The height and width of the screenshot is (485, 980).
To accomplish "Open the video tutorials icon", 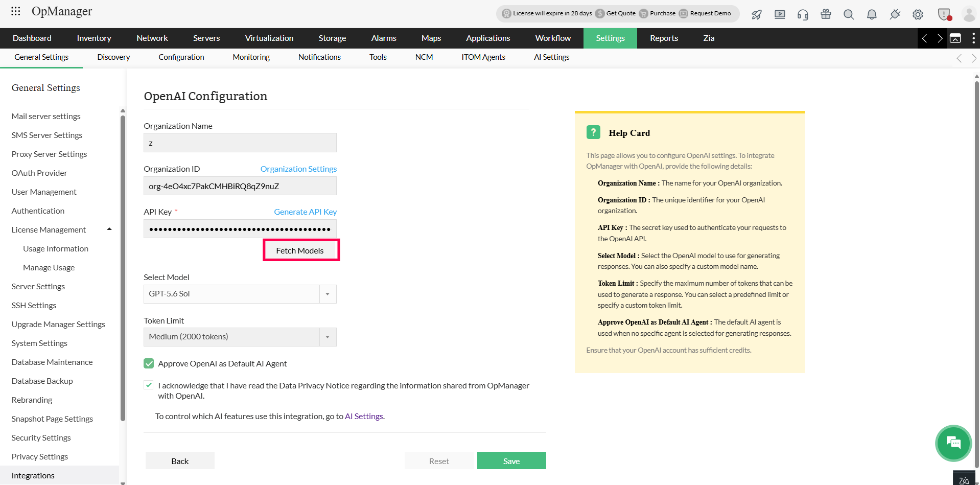I will click(x=780, y=14).
